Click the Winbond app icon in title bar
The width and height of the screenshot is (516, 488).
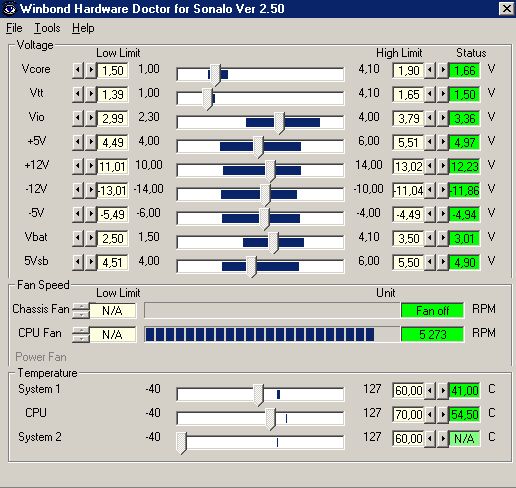point(9,9)
